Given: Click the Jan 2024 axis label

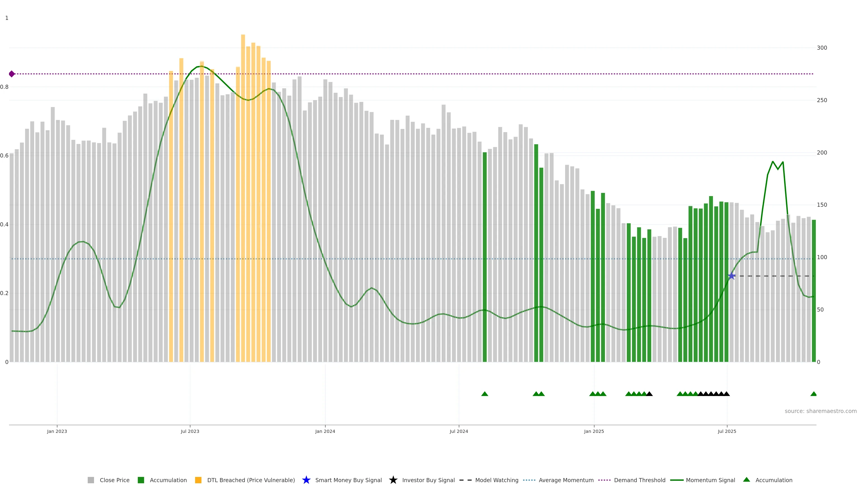Looking at the screenshot, I should point(325,431).
